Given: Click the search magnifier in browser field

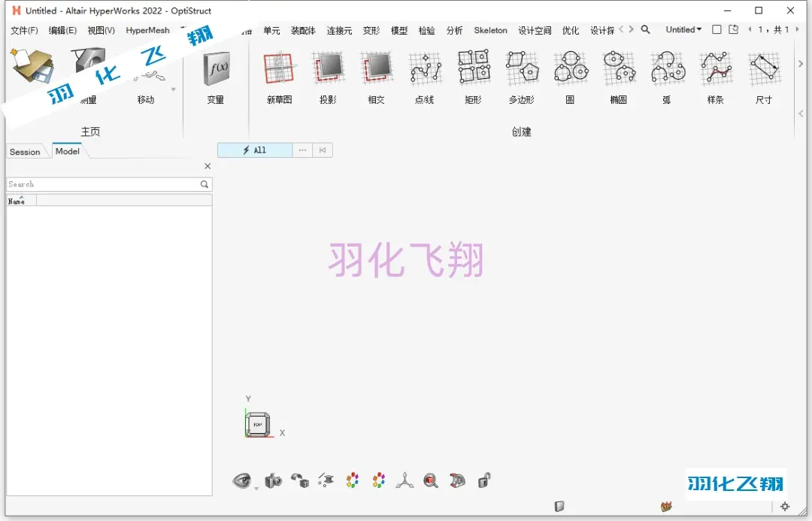Looking at the screenshot, I should pos(205,184).
